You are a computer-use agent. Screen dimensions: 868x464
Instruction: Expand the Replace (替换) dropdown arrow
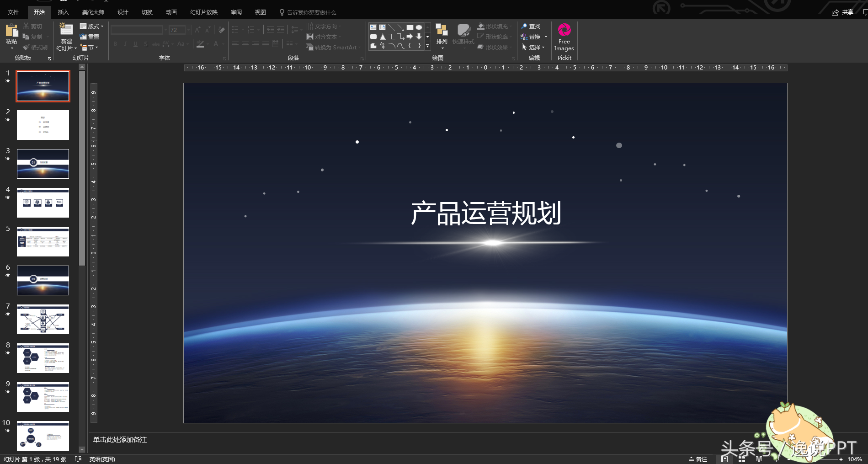click(546, 37)
